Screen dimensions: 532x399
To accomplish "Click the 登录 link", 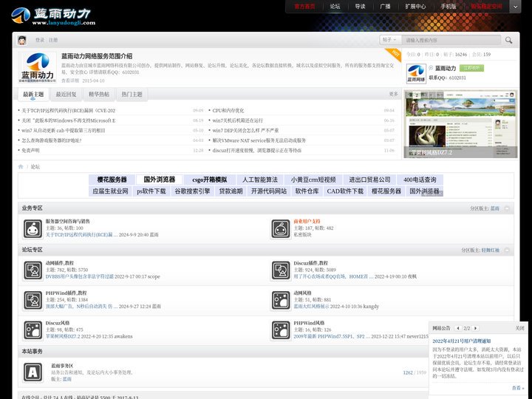I will [40, 40].
